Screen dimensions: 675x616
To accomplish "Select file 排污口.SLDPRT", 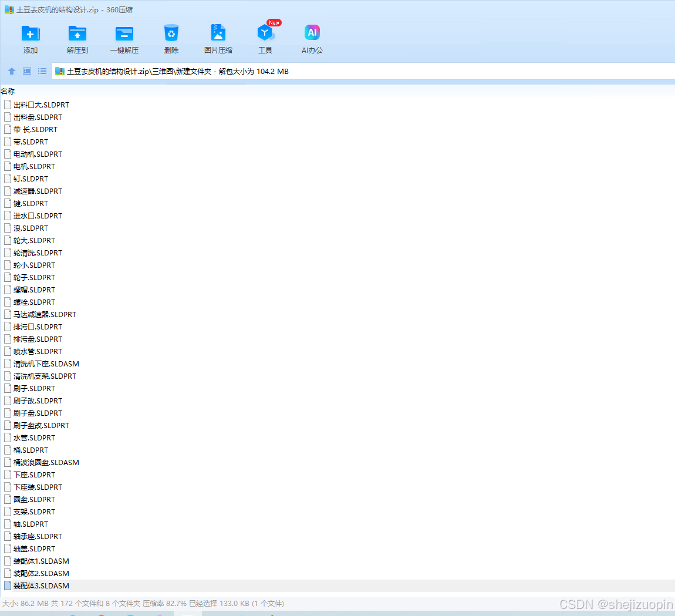I will tap(38, 327).
